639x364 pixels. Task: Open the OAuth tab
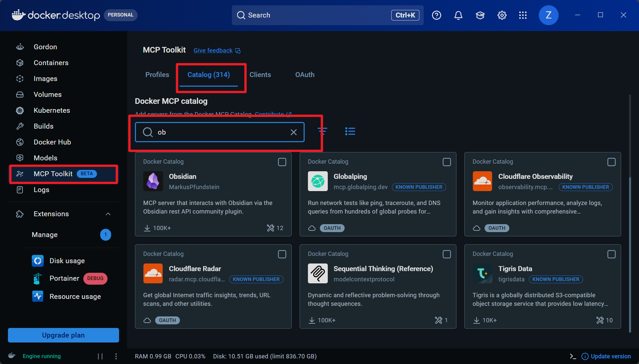pyautogui.click(x=305, y=75)
